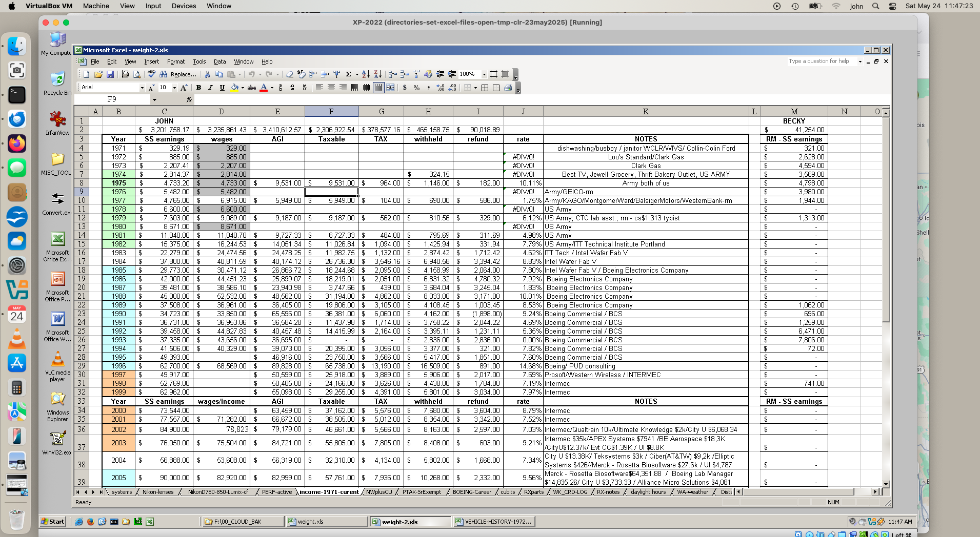Open the Name Box dropdown arrow
Screen dimensions: 980x537
tap(154, 99)
